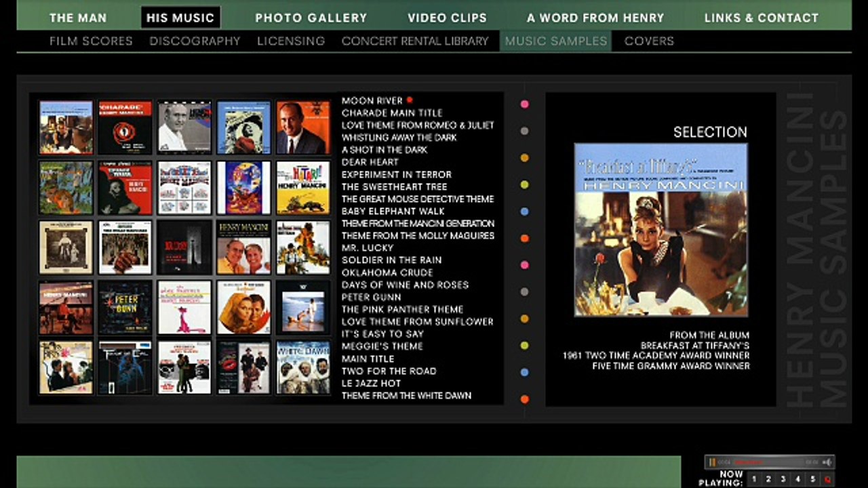This screenshot has height=488, width=868.
Task: Play Theme From The Molly Maguires
Action: coord(418,235)
